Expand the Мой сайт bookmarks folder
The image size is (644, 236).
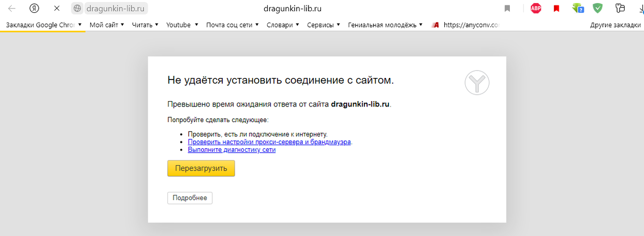107,25
